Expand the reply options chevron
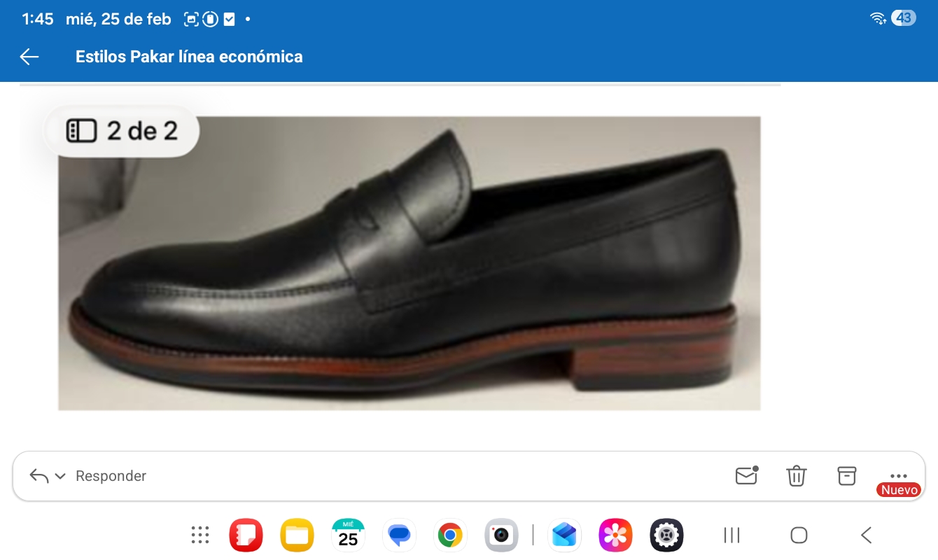Viewport: 938px width, 560px height. click(x=60, y=476)
